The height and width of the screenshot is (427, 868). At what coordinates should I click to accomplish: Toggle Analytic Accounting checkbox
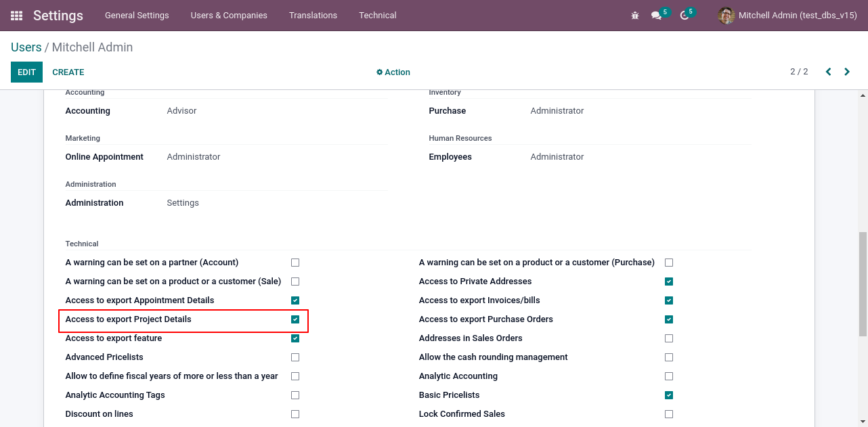tap(669, 376)
